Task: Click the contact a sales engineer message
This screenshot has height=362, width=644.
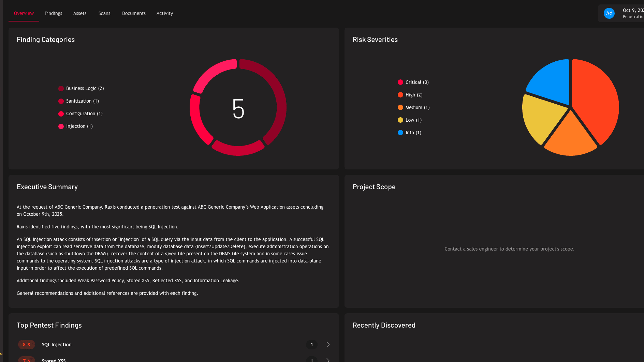Action: tap(509, 249)
